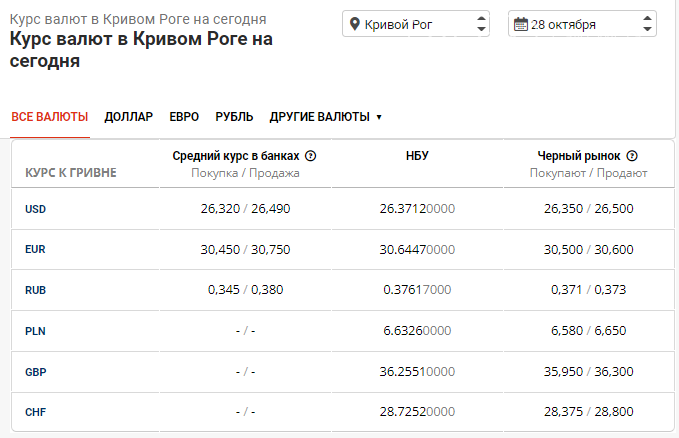Viewport: 679px width, 438px height.
Task: Click the CHF currency row label
Action: click(36, 412)
